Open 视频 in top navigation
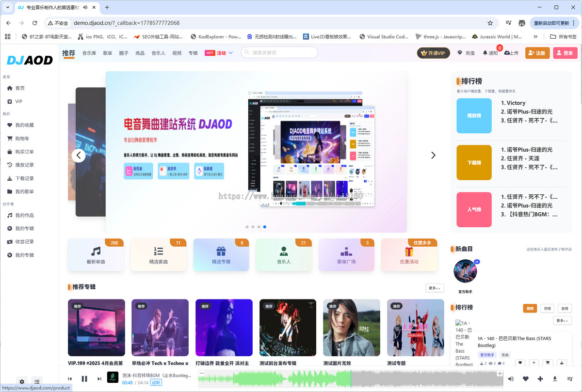The height and width of the screenshot is (392, 582). [177, 53]
